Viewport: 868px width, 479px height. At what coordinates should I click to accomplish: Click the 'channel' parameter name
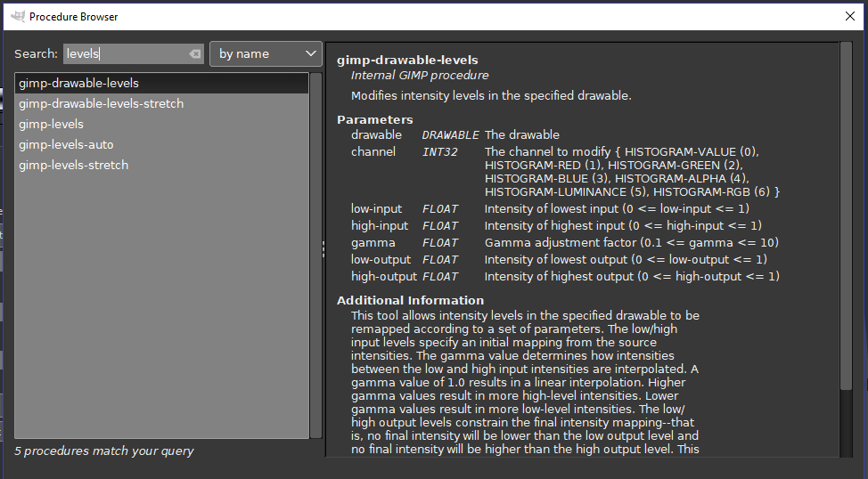click(x=373, y=151)
